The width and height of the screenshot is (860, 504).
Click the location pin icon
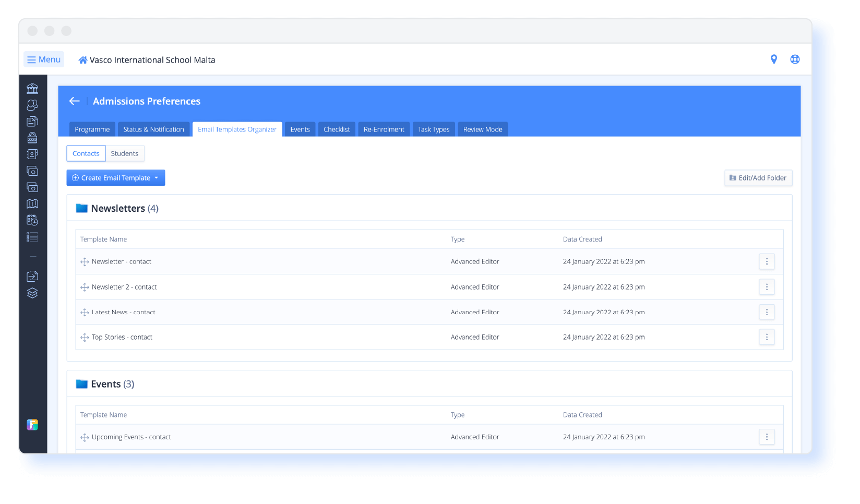pos(774,59)
